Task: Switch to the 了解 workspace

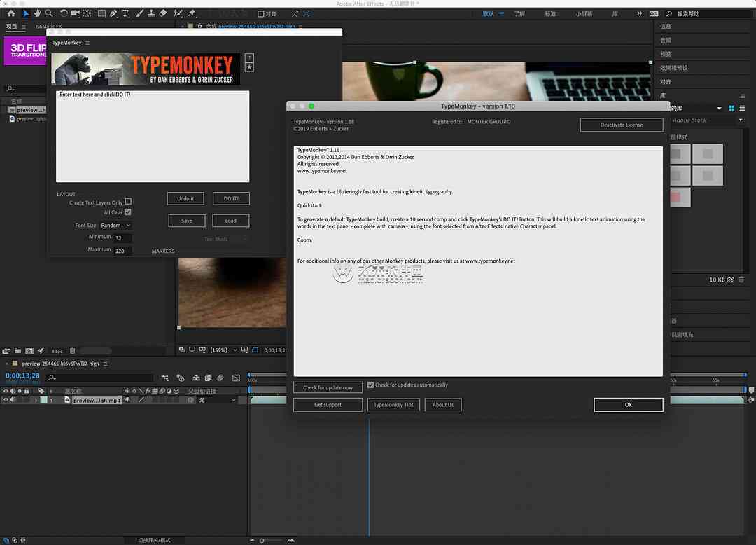Action: [519, 14]
